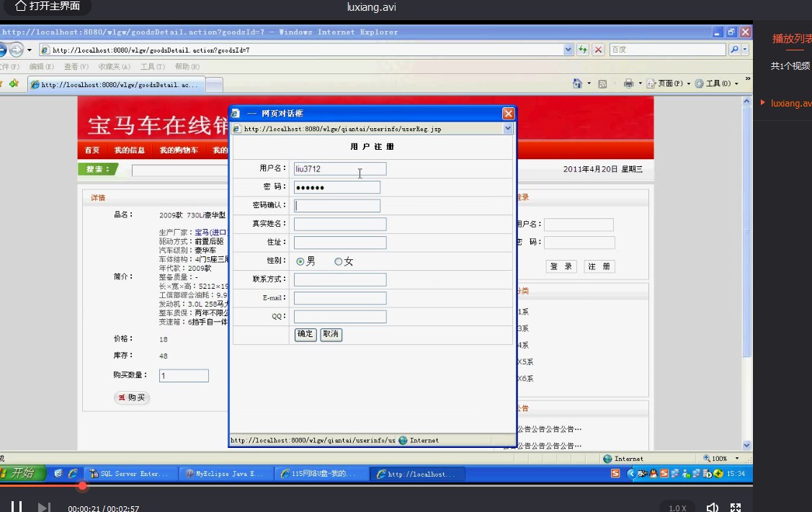Skip to the next video

pyautogui.click(x=45, y=508)
